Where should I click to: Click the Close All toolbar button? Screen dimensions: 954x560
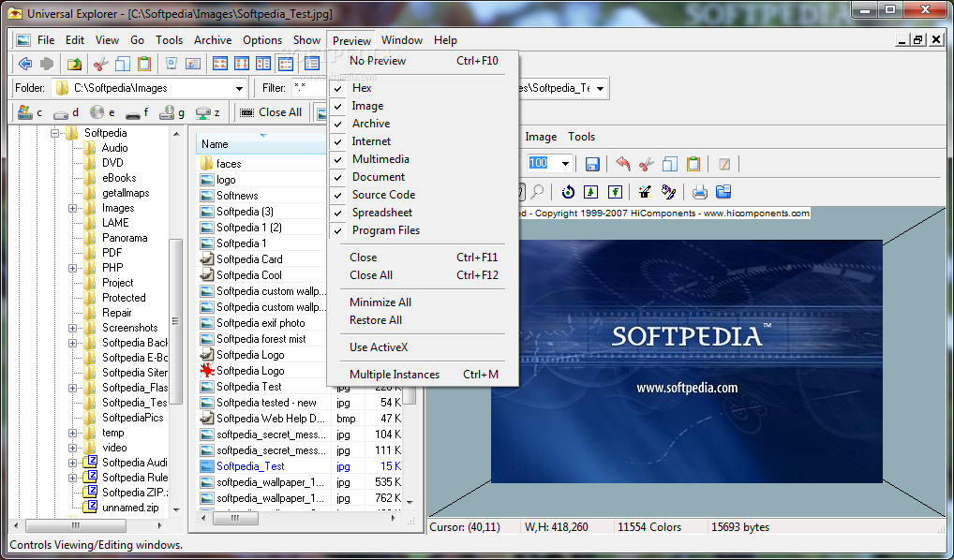tap(272, 112)
